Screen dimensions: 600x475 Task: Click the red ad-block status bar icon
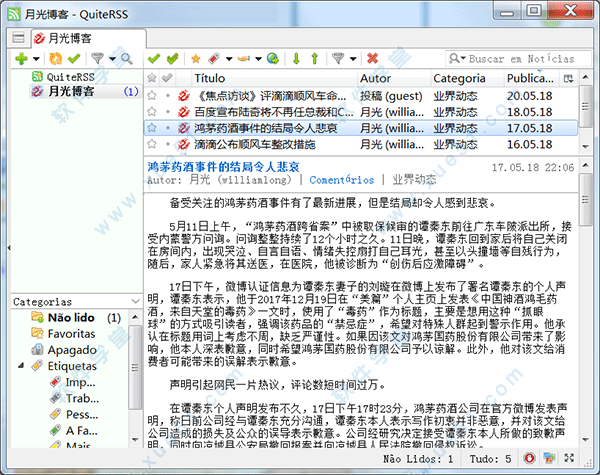pyautogui.click(x=529, y=458)
